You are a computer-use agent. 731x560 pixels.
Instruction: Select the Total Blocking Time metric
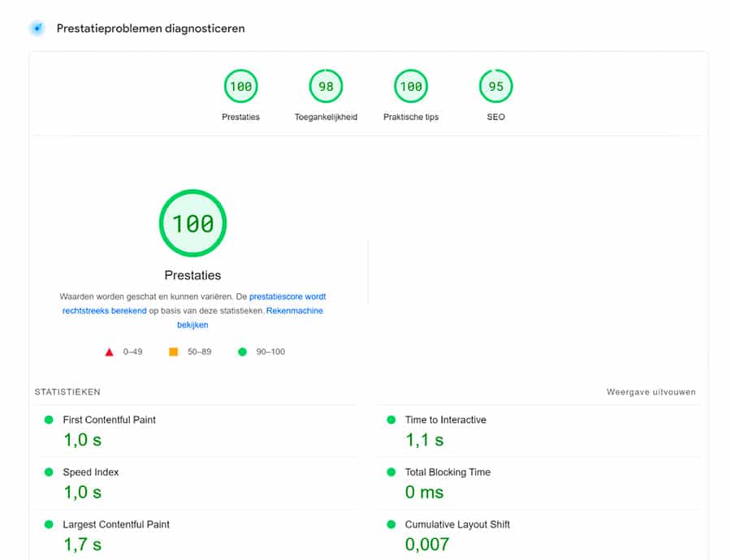click(448, 472)
